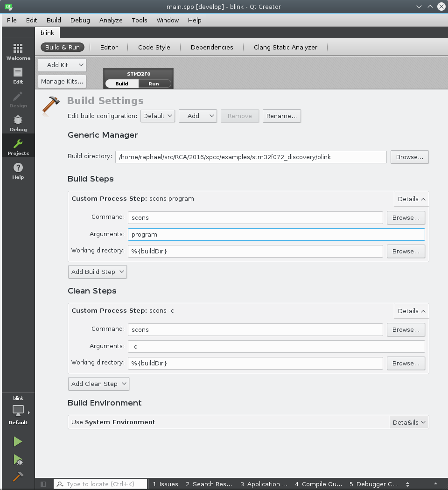The image size is (448, 490).
Task: Collapse Details of scons -c clean step
Action: (x=412, y=311)
